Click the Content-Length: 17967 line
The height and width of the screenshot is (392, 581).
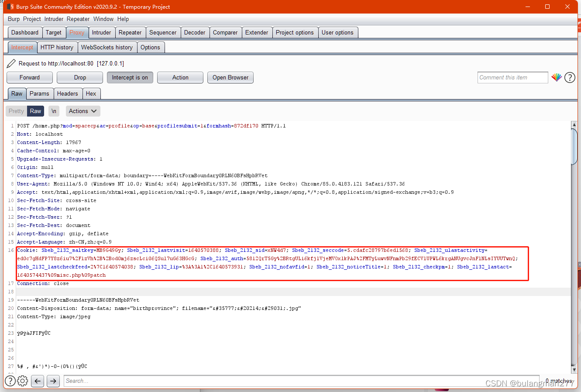click(49, 142)
